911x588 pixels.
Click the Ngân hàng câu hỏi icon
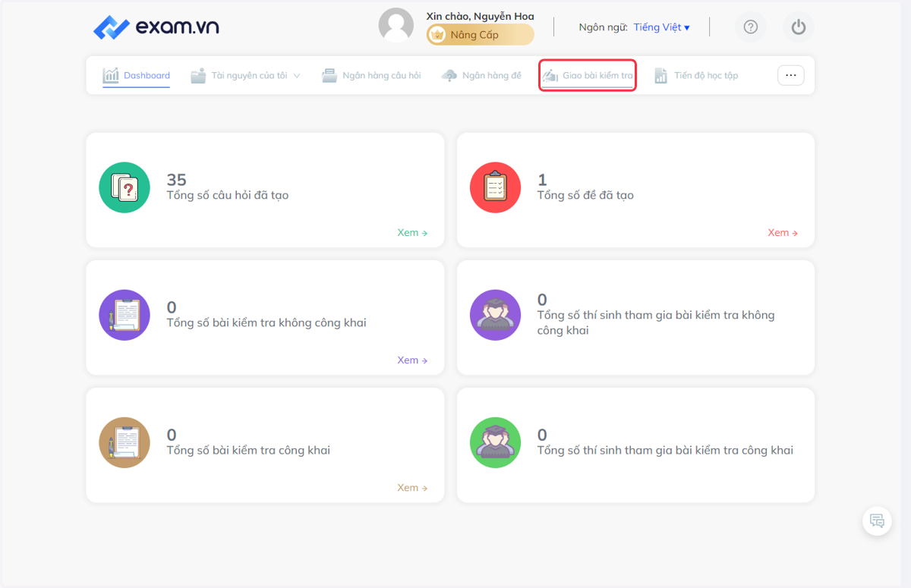329,75
